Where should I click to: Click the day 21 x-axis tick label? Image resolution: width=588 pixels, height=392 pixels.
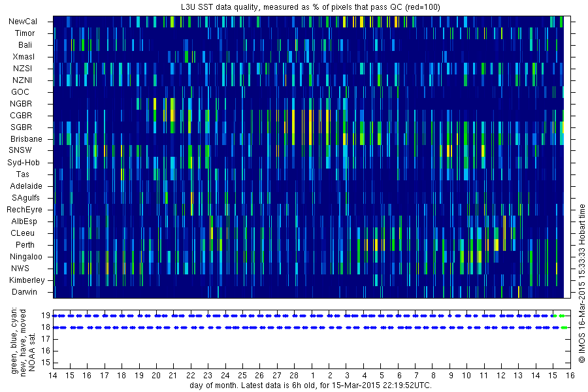click(173, 376)
